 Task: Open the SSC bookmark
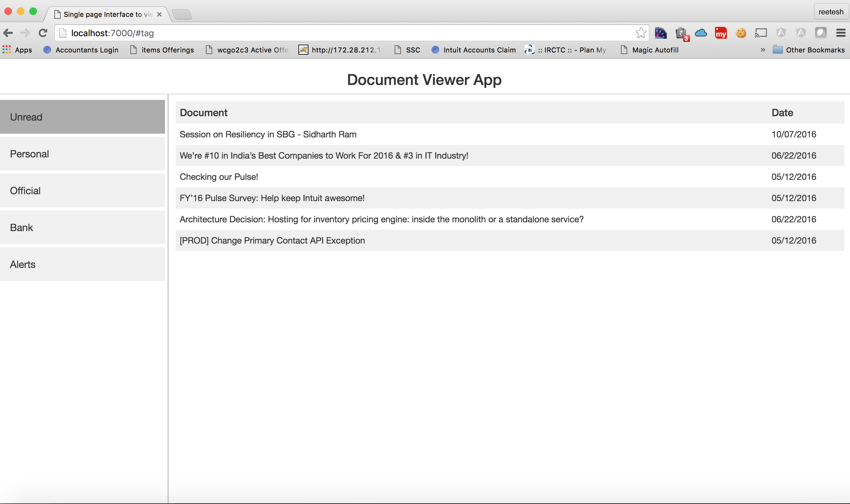click(407, 50)
